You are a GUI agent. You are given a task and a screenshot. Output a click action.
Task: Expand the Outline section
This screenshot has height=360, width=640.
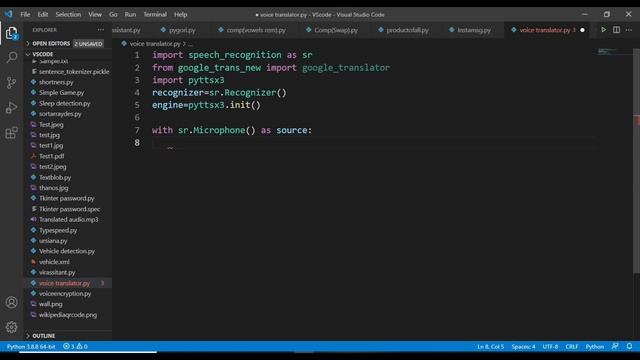pos(43,336)
